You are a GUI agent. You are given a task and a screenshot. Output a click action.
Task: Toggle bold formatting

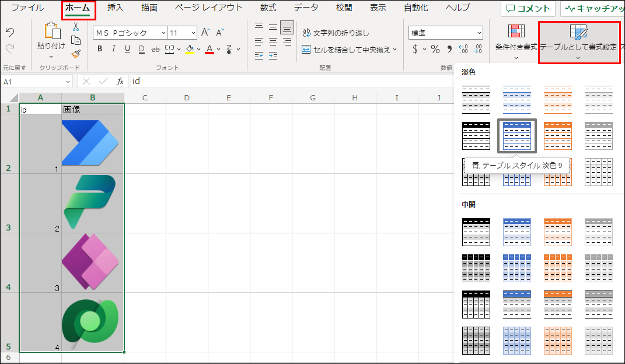coord(100,49)
